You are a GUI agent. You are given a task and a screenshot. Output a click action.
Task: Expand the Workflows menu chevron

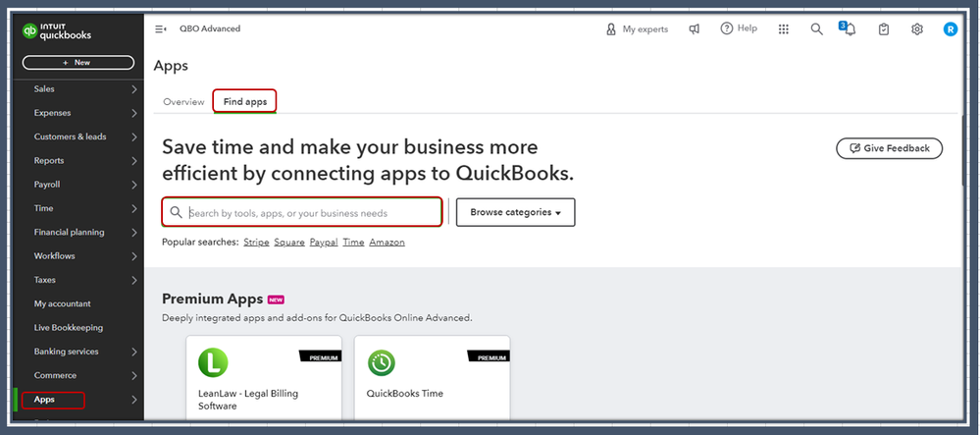pos(133,256)
